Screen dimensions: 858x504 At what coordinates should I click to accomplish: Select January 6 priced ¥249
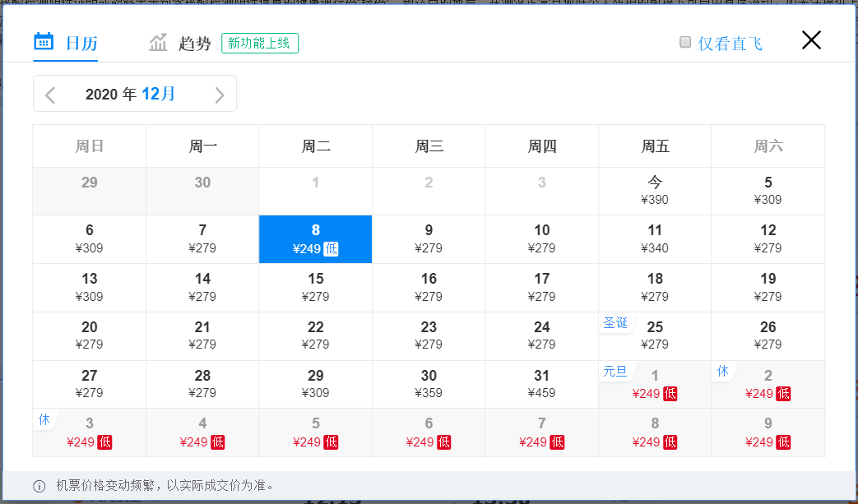429,432
